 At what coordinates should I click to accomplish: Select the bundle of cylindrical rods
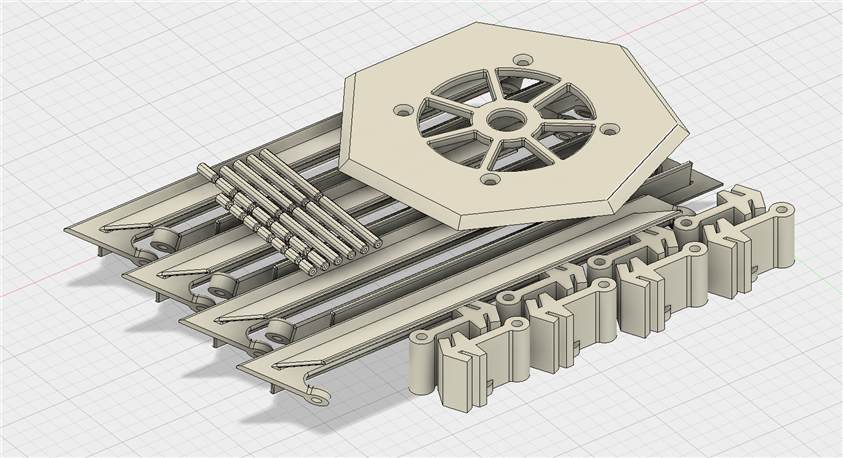[x=290, y=211]
